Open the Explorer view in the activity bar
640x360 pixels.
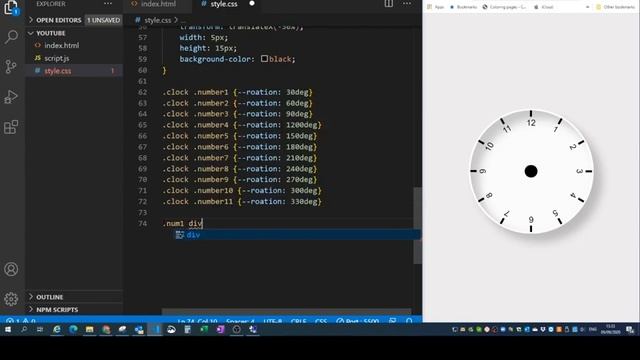[x=11, y=8]
